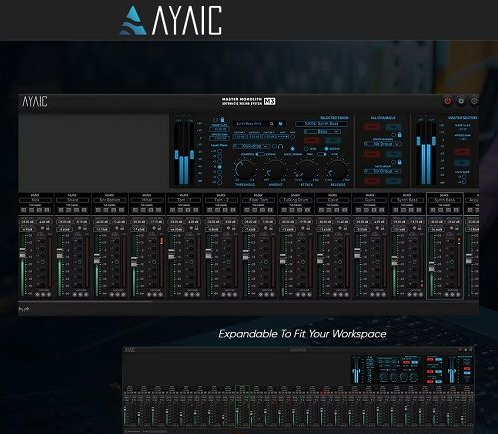The width and height of the screenshot is (498, 434).
Task: Click the Talking Drum source name field
Action: (x=296, y=200)
